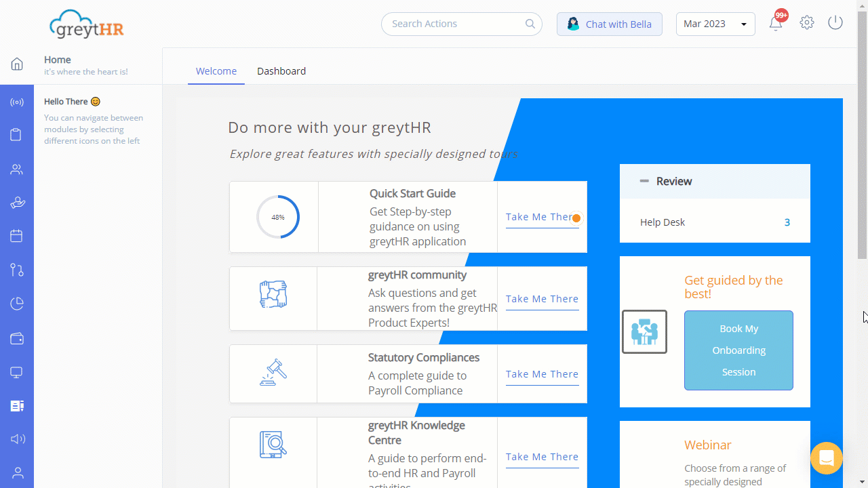Open the monitor screen sidebar icon

tap(17, 372)
